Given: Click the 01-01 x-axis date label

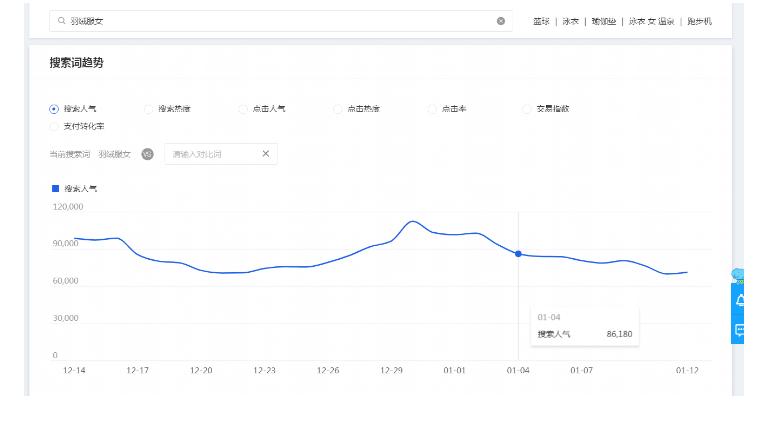Looking at the screenshot, I should pyautogui.click(x=454, y=370).
